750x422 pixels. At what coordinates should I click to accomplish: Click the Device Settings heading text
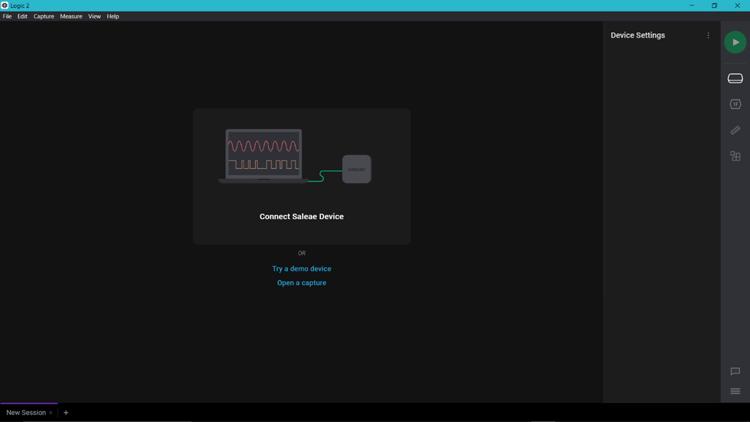point(638,35)
